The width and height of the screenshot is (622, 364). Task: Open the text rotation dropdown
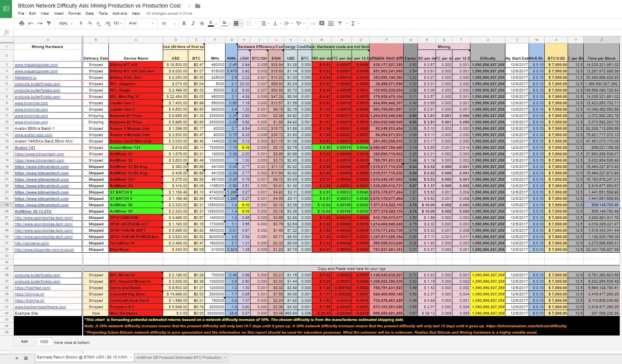click(300, 23)
